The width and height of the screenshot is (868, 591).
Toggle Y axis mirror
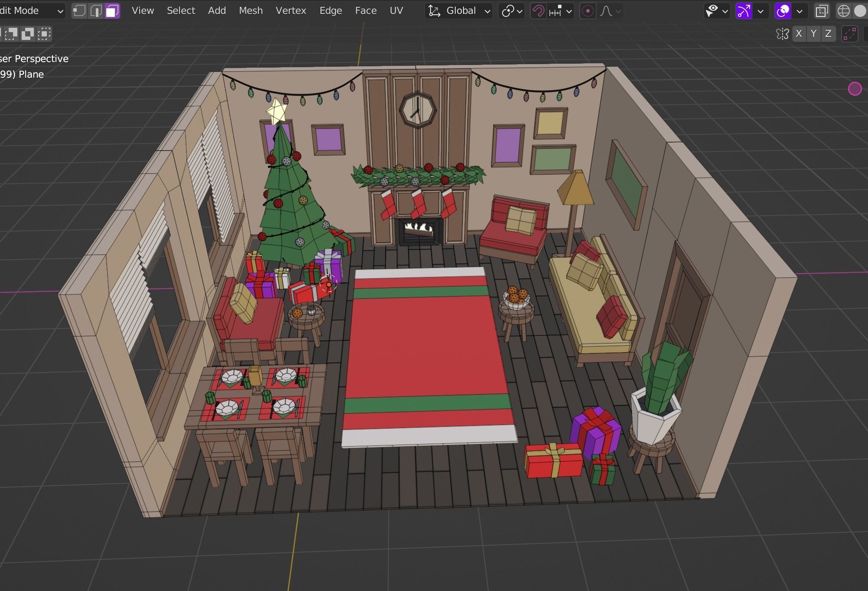[x=813, y=33]
